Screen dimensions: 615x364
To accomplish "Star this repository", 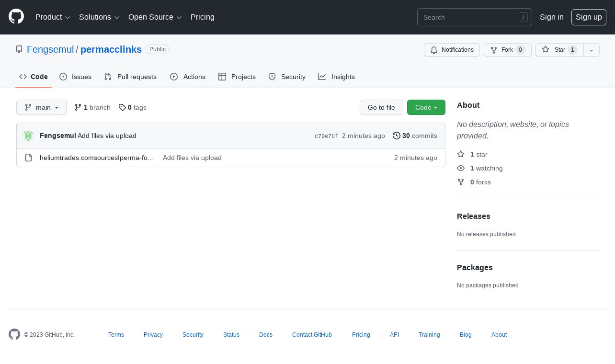I will [x=559, y=50].
